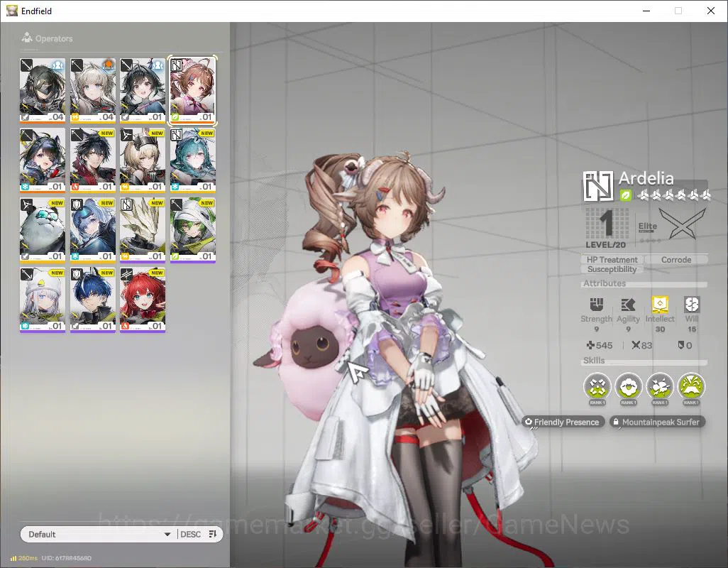728x568 pixels.
Task: Select the black-haired man in red card
Action: pos(92,160)
